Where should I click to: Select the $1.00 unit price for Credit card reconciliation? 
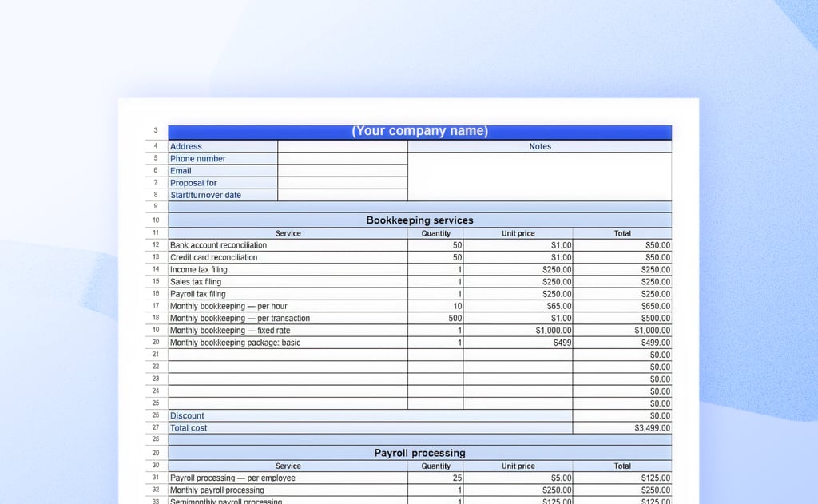coord(518,257)
